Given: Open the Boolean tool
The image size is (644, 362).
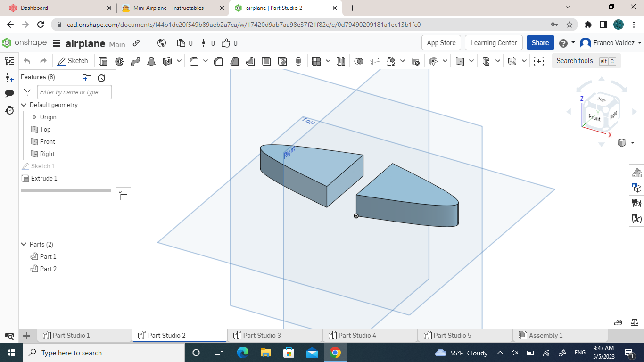Looking at the screenshot, I should (359, 61).
